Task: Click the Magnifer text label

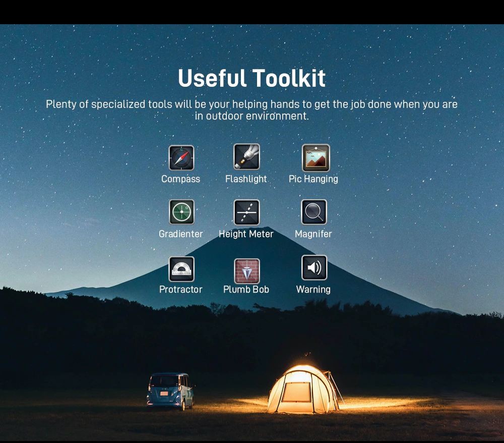Action: click(313, 234)
